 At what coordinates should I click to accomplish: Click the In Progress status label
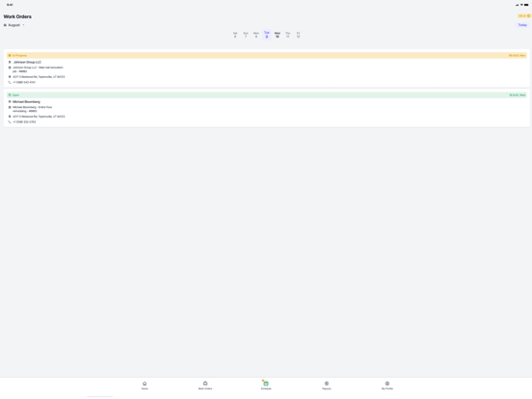(19, 55)
